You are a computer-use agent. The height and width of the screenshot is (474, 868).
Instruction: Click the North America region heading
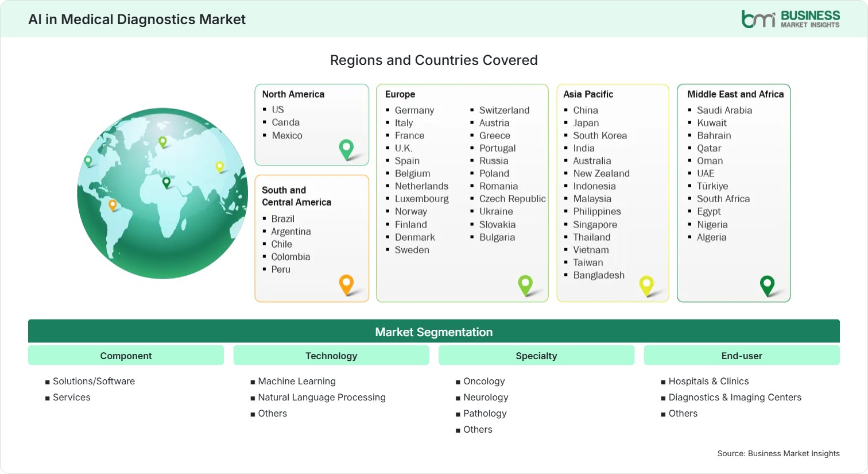(x=293, y=94)
